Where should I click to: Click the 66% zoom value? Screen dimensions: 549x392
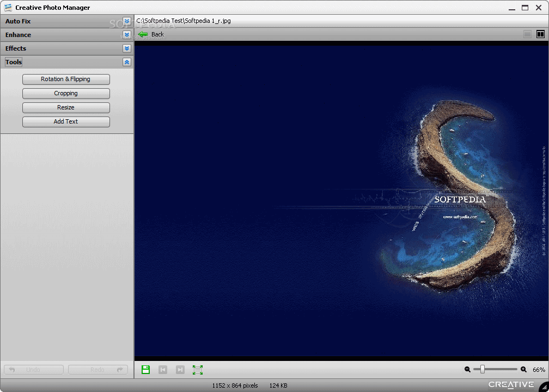click(539, 370)
